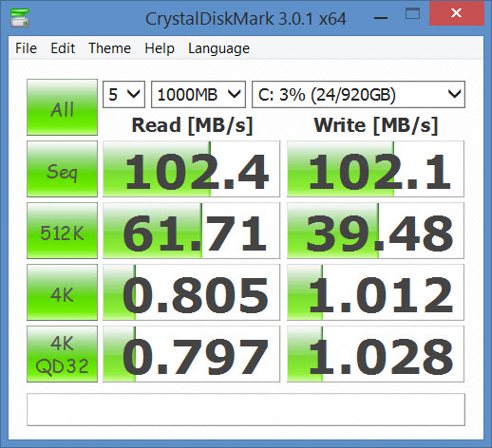The height and width of the screenshot is (448, 492).
Task: Select the 4K QD32 read result 0.797
Action: [x=191, y=354]
